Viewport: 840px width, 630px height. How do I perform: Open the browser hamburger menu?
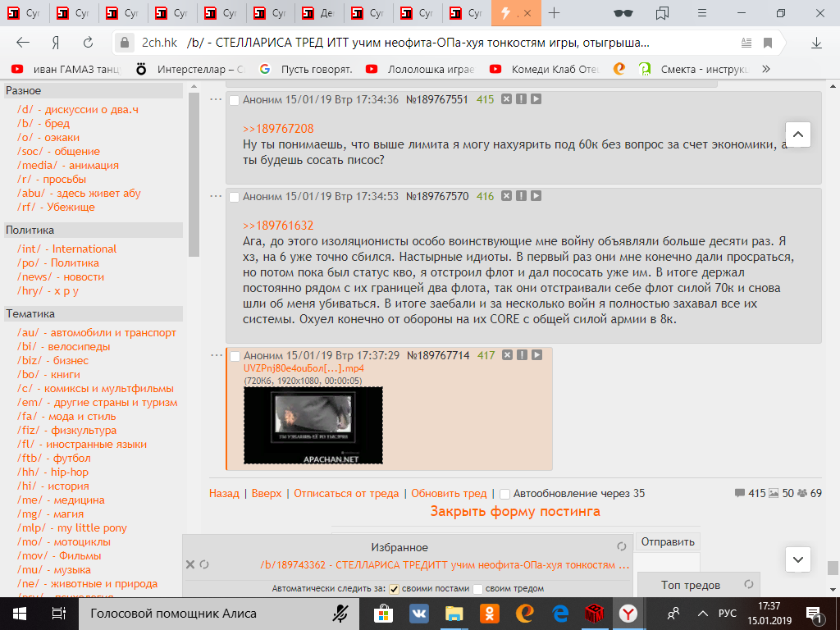[x=702, y=13]
